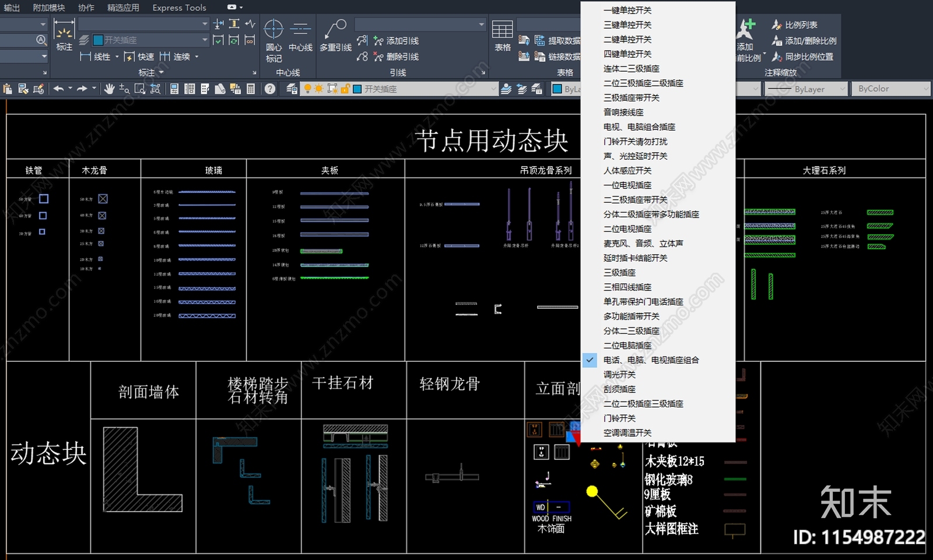
Task: Click the WOOD FINISH 木饰面 tag block
Action: click(x=551, y=517)
